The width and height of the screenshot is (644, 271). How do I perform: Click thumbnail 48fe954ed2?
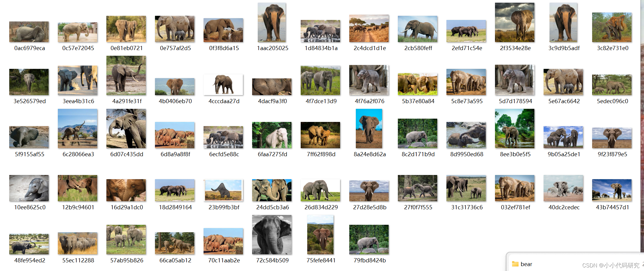[x=29, y=244]
